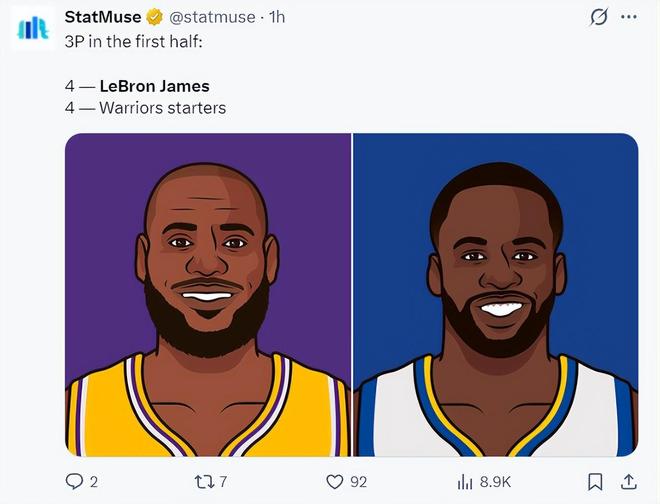Toggle the like heart icon

coord(335,482)
